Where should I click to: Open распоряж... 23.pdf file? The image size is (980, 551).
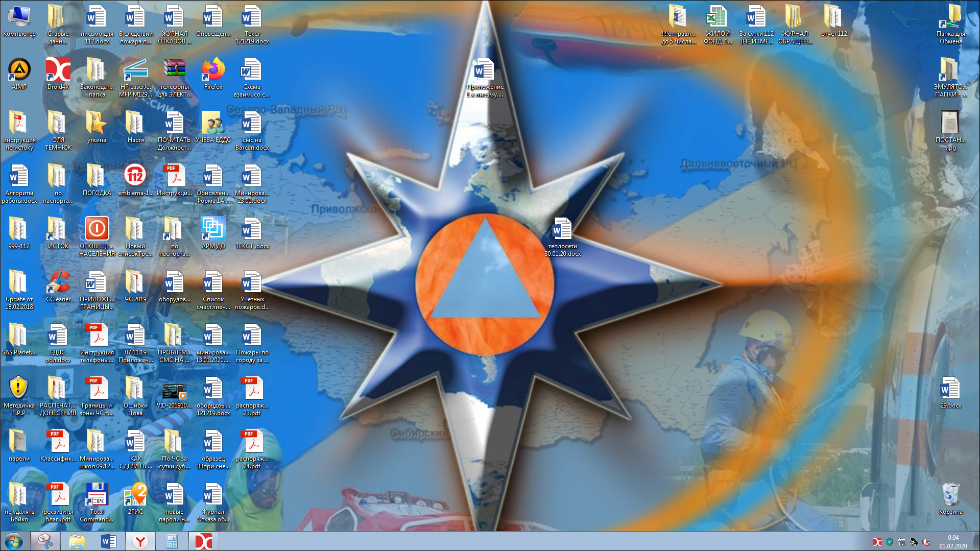[x=252, y=396]
